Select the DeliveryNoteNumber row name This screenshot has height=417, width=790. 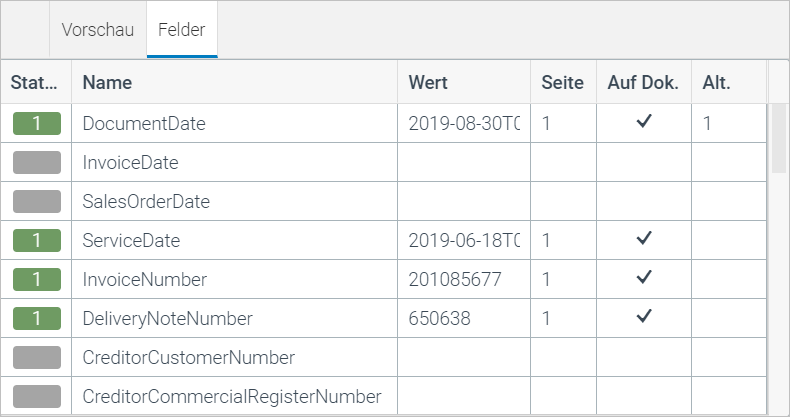(167, 319)
